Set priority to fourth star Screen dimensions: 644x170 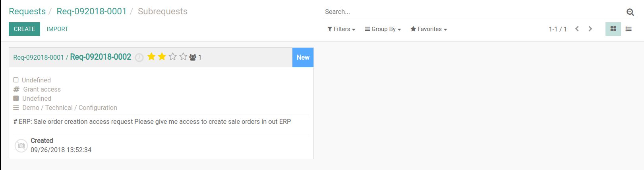coord(183,57)
